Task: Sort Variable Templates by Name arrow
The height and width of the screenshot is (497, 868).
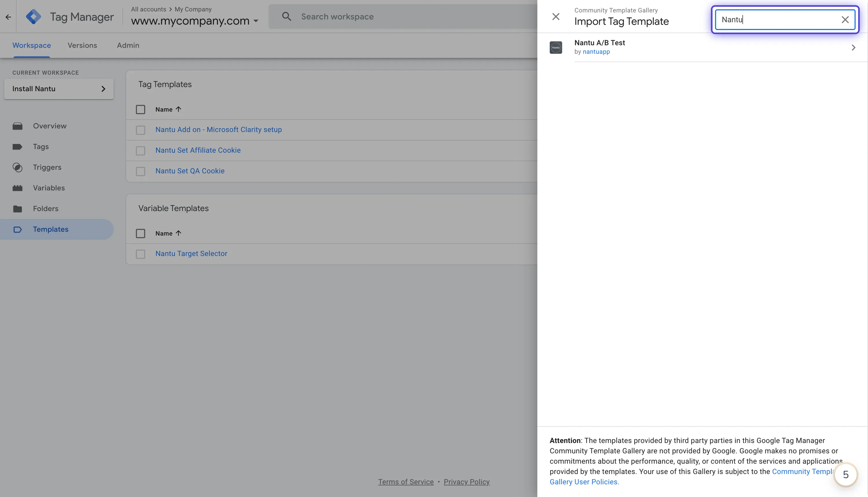Action: tap(178, 233)
